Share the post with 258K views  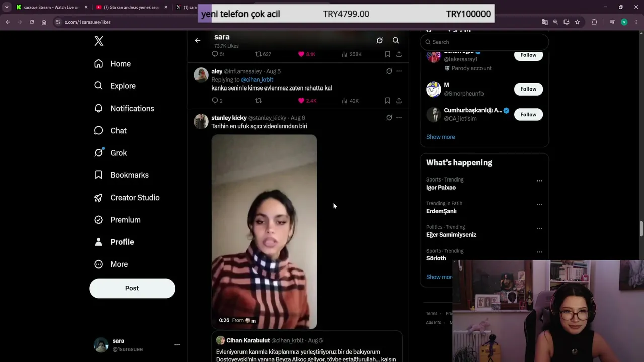[399, 54]
